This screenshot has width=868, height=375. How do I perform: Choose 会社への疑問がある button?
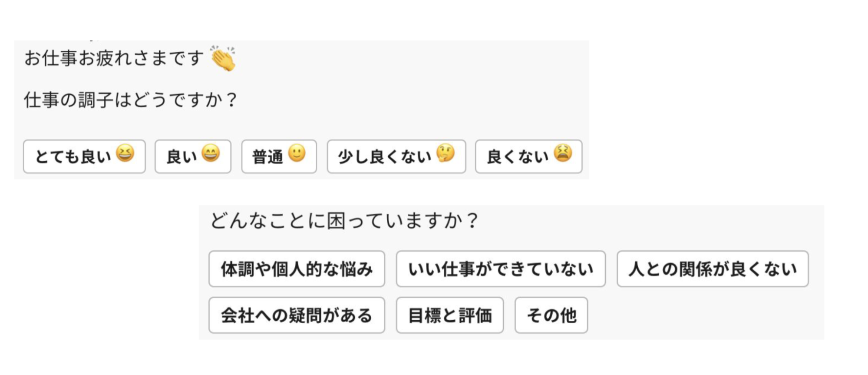coord(297,315)
